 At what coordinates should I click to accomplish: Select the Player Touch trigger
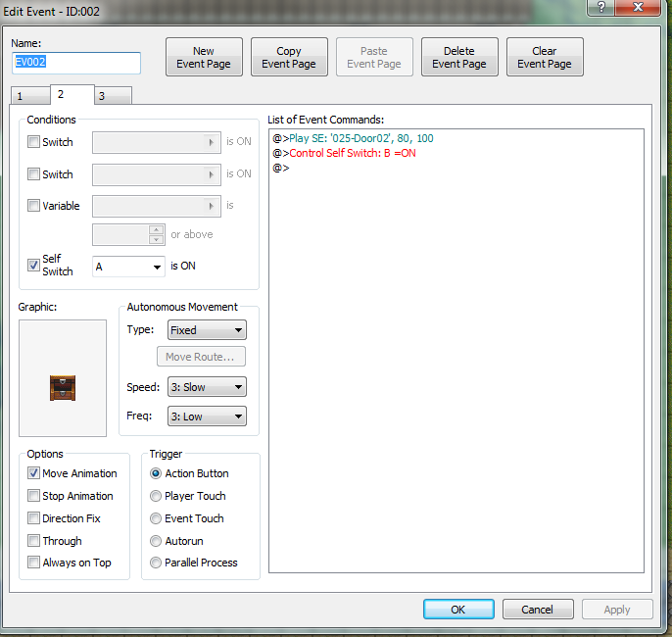coord(156,496)
